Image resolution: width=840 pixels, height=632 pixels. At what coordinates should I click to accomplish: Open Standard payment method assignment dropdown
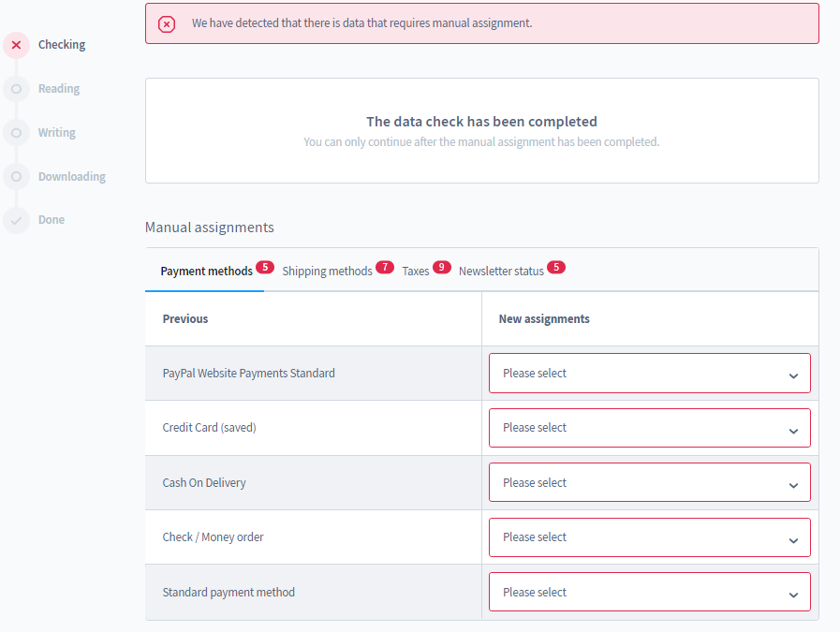pyautogui.click(x=649, y=593)
